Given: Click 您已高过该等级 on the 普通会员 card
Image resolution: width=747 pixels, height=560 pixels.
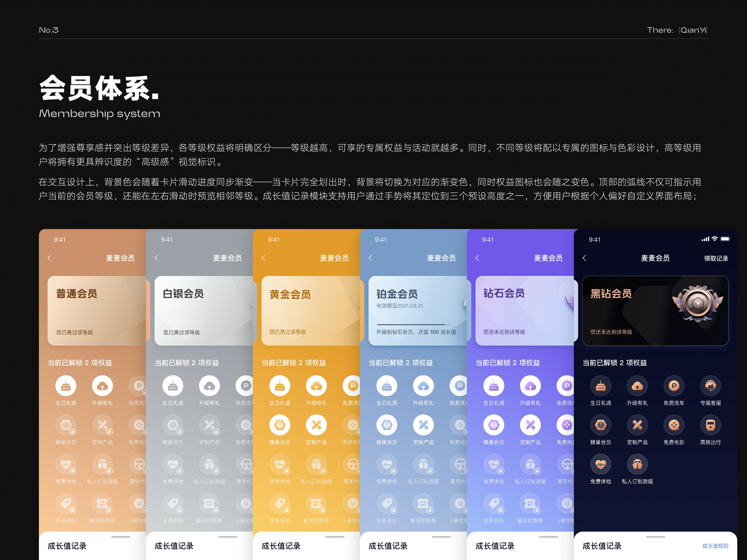Looking at the screenshot, I should coord(74,332).
